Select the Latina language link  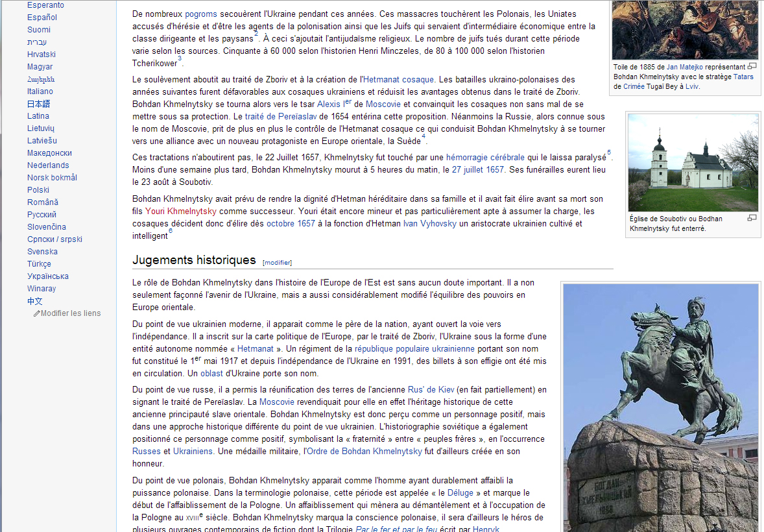pyautogui.click(x=38, y=116)
